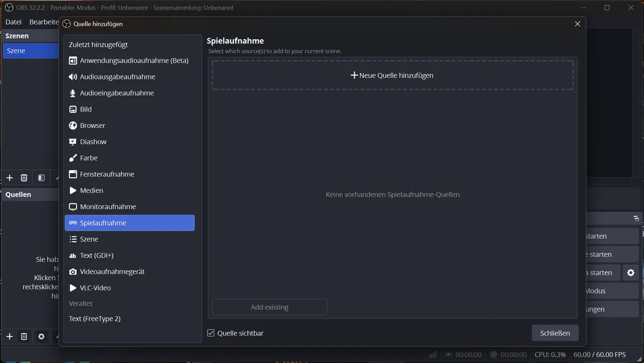Choose the Text (GDI+) source icon
644x363 pixels.
(x=73, y=256)
